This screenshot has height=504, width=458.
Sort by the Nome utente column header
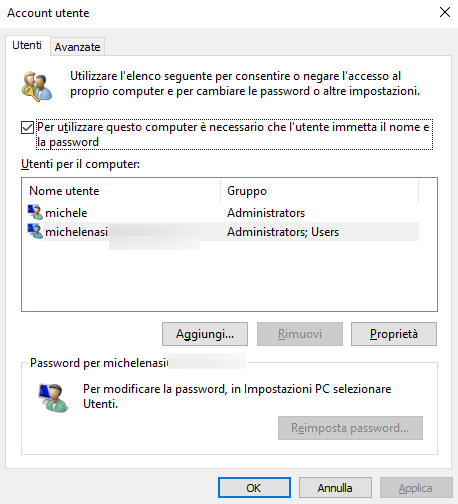tap(121, 191)
